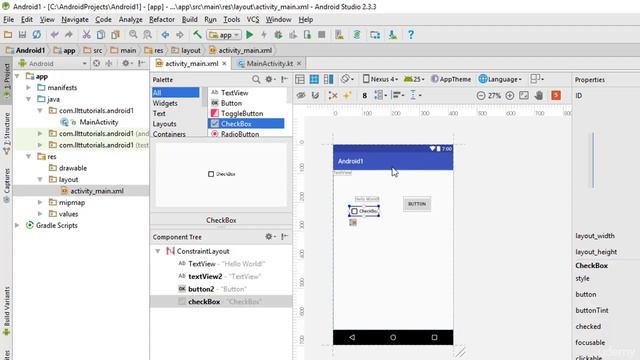Click the Save All icon
Viewport: 640px width, 360px height.
(x=22, y=35)
